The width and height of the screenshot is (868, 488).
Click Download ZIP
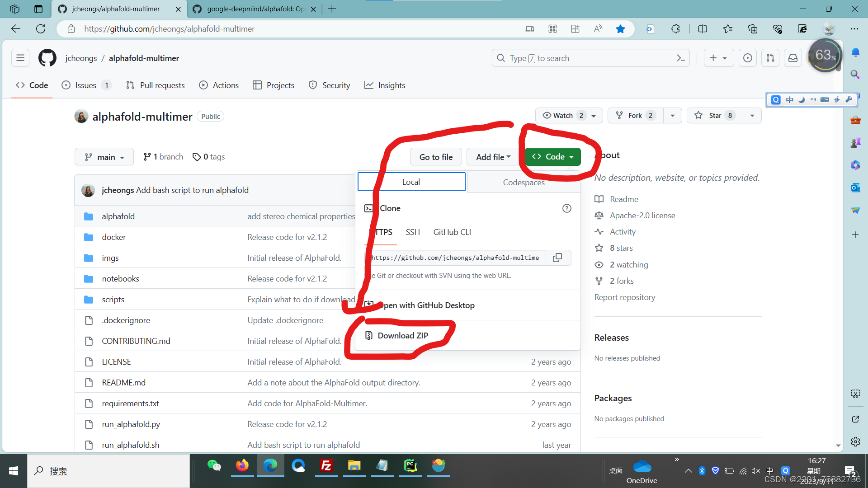pos(402,336)
